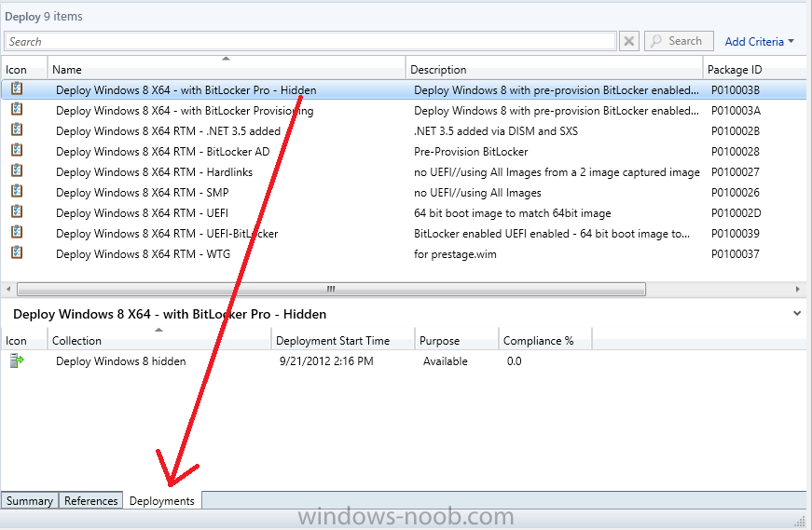Open the Add Criteria dropdown
812x530 pixels.
pyautogui.click(x=759, y=41)
